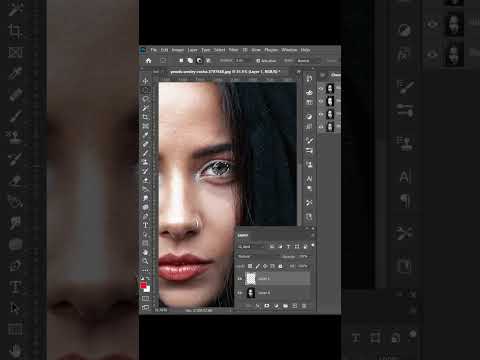Image resolution: width=480 pixels, height=360 pixels.
Task: Hide Layer 1 visibility eye
Action: (240, 279)
